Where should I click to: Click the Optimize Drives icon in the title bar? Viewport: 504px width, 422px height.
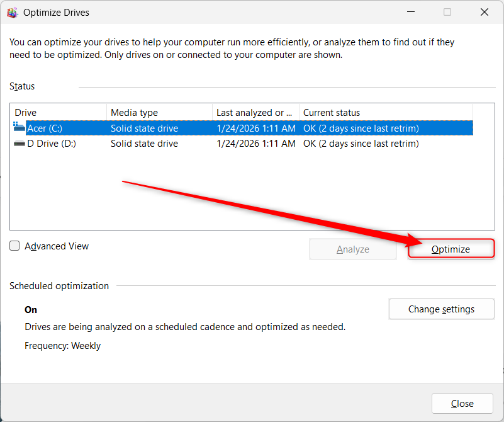[13, 12]
